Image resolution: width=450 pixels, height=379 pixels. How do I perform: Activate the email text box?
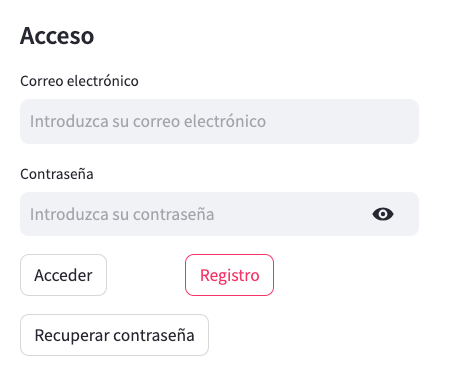coord(219,121)
